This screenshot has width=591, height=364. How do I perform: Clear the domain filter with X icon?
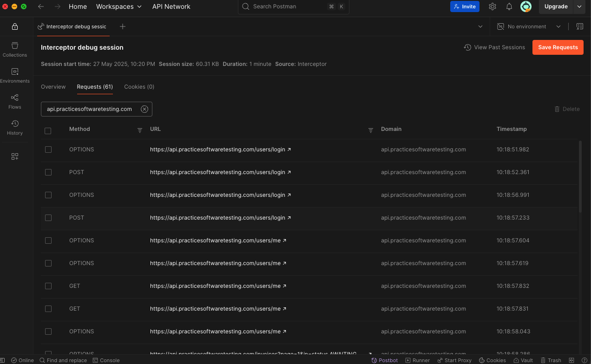[x=144, y=109]
